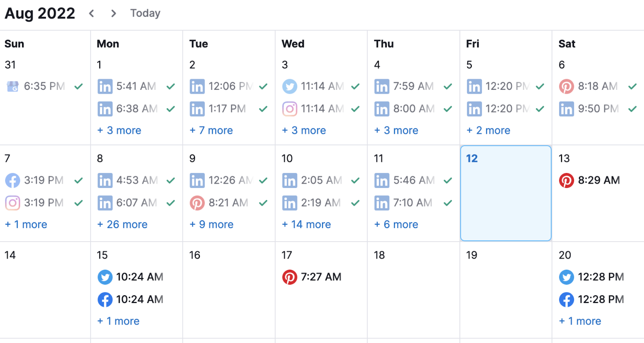This screenshot has height=343, width=644.
Task: Expand "+ 7 more" on Tuesday 2
Action: (x=211, y=130)
